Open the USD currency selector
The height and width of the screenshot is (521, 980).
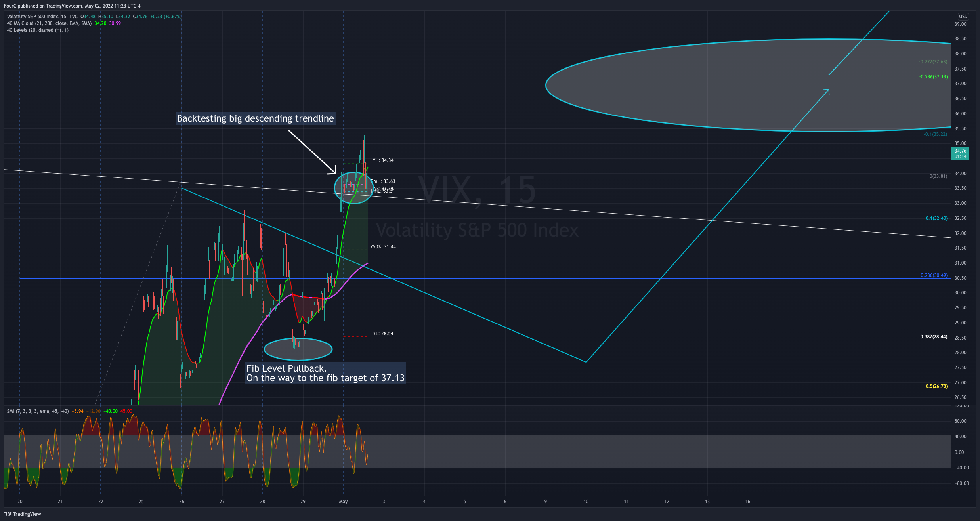[x=963, y=17]
